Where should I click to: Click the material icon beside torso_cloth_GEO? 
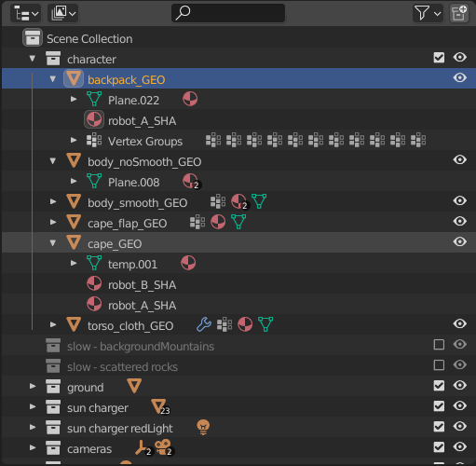tap(245, 324)
